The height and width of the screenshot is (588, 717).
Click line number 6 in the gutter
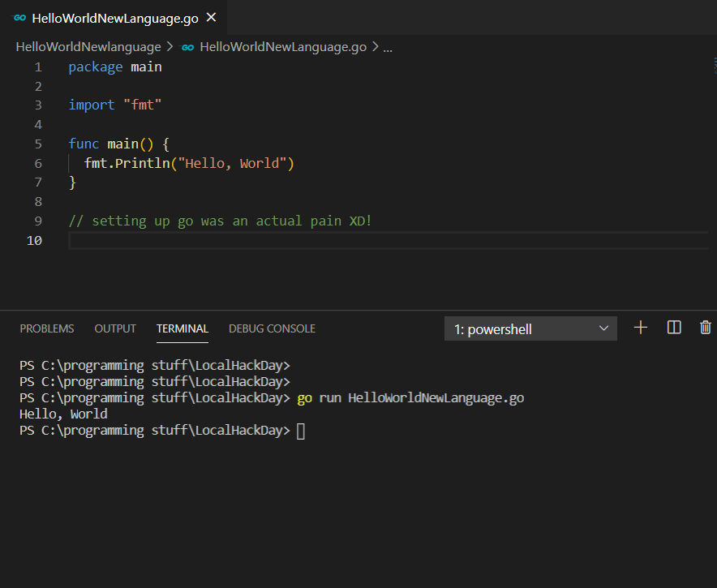click(x=37, y=162)
